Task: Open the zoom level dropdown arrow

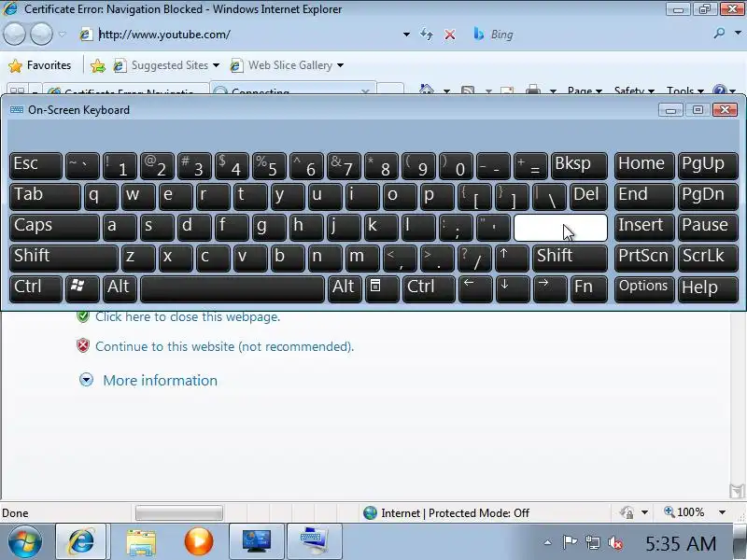Action: (x=722, y=512)
